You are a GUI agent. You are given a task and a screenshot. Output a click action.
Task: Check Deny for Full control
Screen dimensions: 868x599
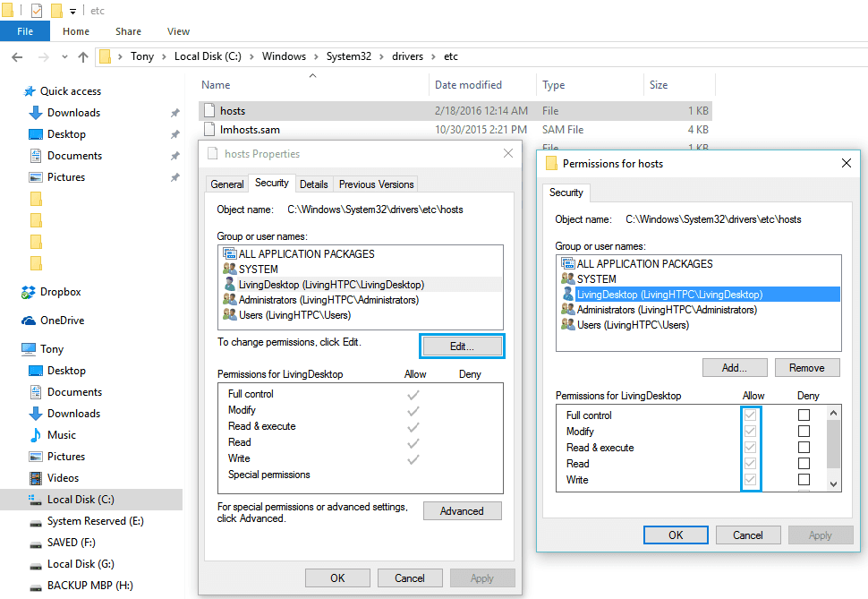coord(804,415)
